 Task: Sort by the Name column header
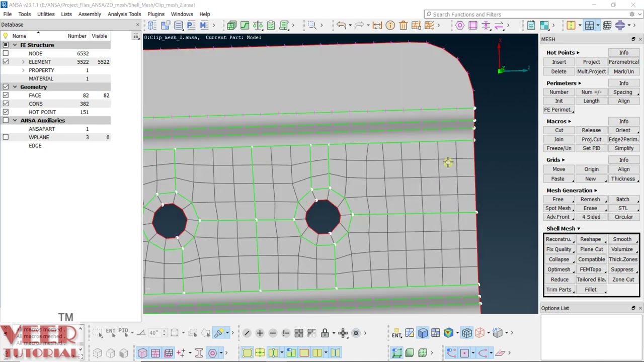[x=20, y=36]
